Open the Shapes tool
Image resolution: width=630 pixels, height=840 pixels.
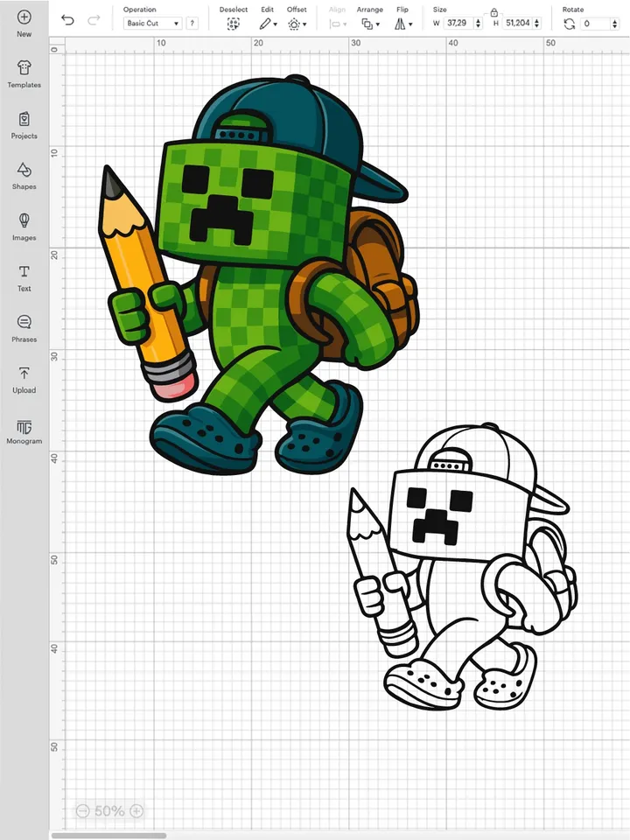pyautogui.click(x=24, y=170)
